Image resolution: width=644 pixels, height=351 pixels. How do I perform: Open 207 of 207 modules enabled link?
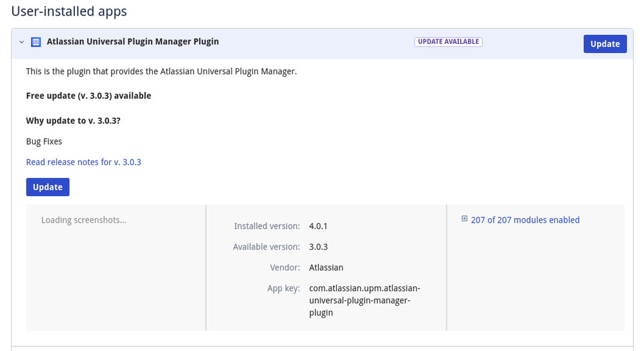coord(525,220)
